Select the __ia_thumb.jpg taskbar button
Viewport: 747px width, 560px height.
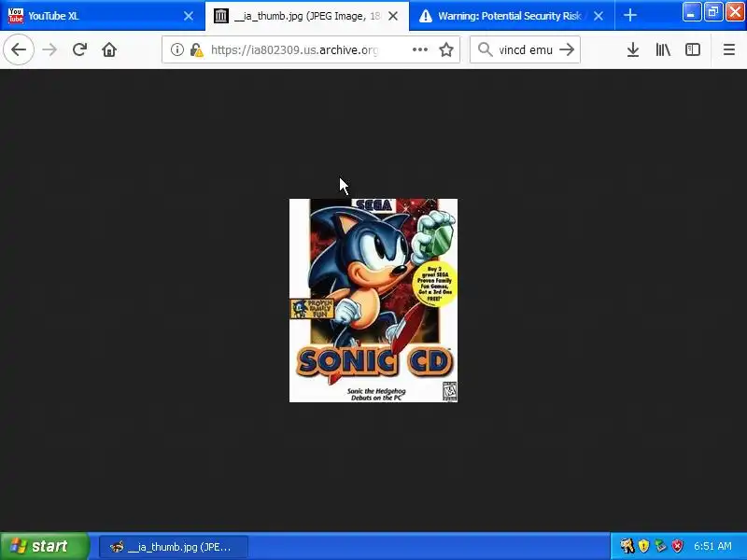(x=174, y=547)
